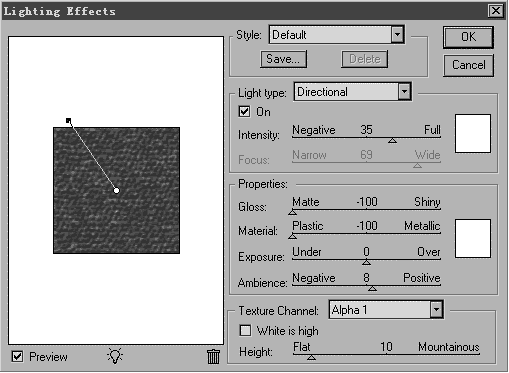Screen dimensions: 509x373
Task: Click the Focus slider handle
Action: tap(417, 165)
